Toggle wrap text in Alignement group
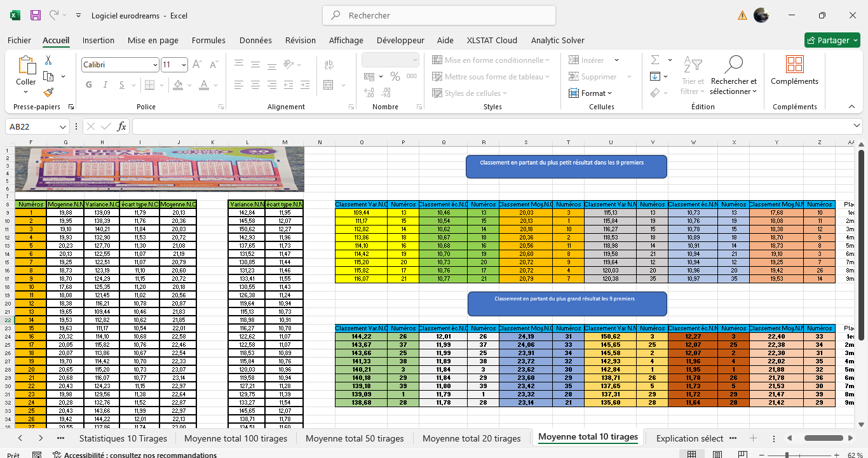 point(329,65)
